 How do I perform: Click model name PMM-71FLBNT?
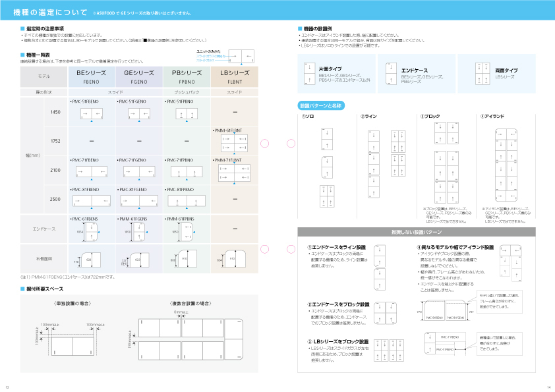coord(228,160)
